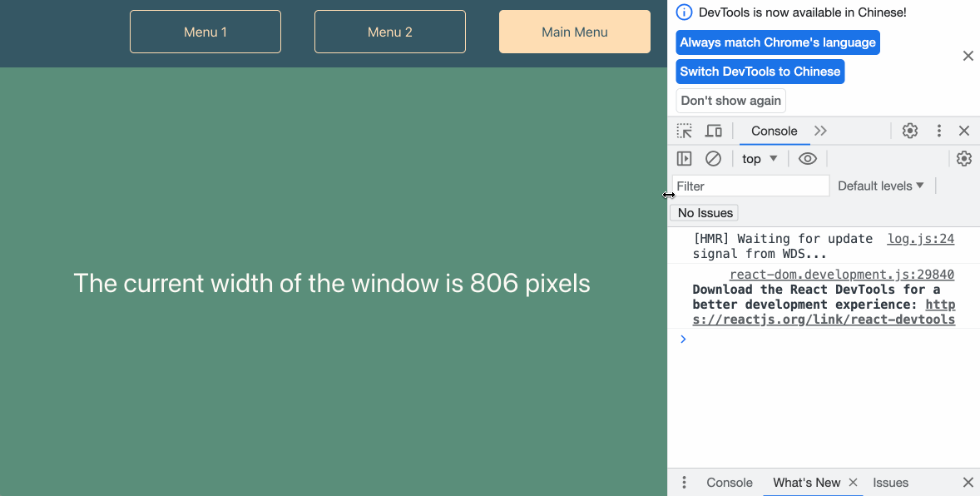The image size is (980, 496).
Task: Expand more DevTools tabs with double chevron
Action: point(820,131)
